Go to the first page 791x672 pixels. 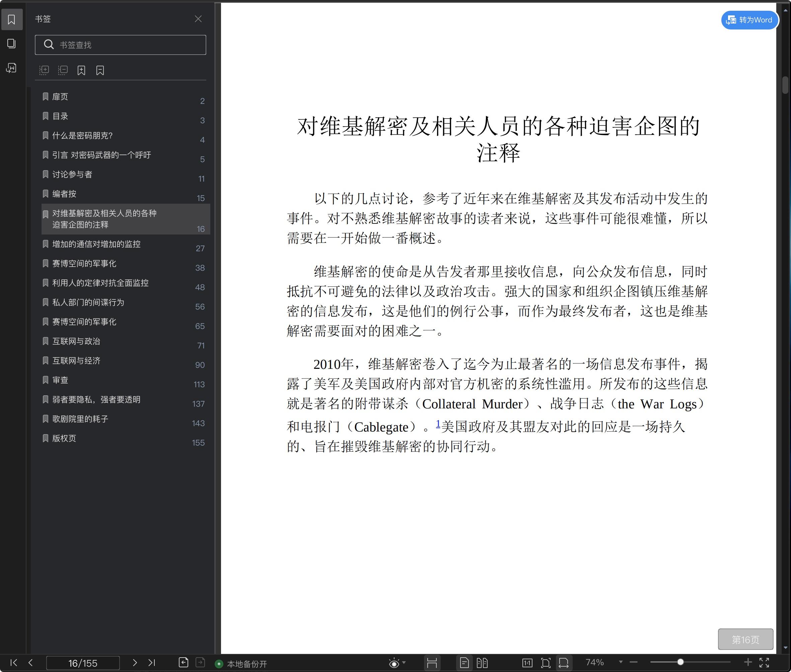(14, 663)
